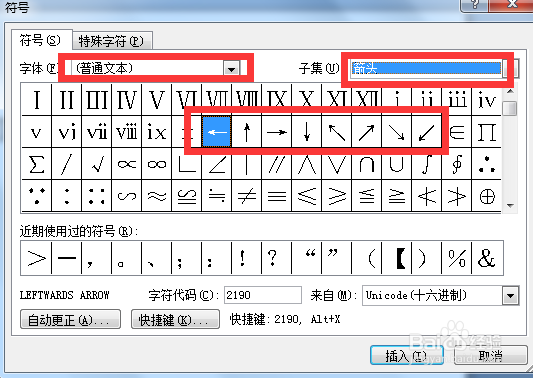Select the downwards arrow symbol

pos(307,132)
